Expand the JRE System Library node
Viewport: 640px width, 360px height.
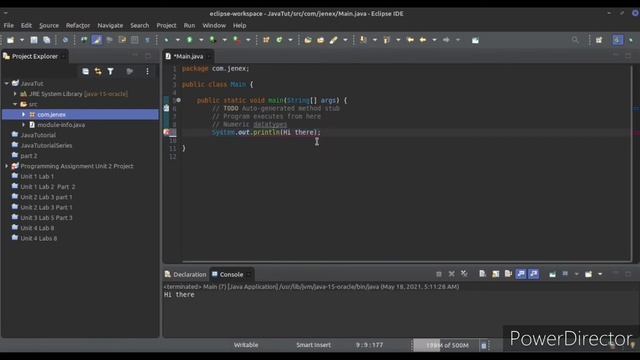tap(15, 94)
